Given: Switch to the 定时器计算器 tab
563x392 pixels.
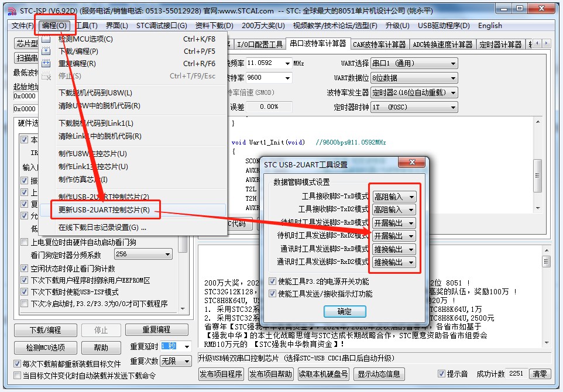Looking at the screenshot, I should (x=500, y=44).
